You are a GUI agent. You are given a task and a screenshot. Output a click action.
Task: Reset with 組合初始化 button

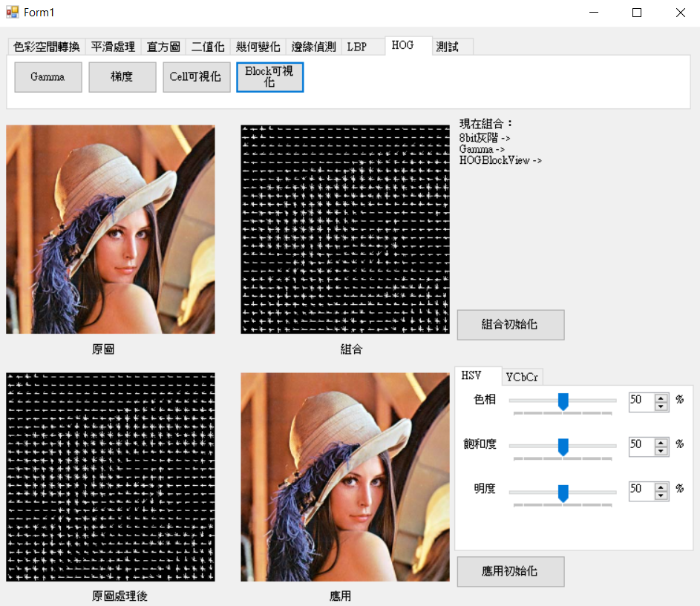511,325
